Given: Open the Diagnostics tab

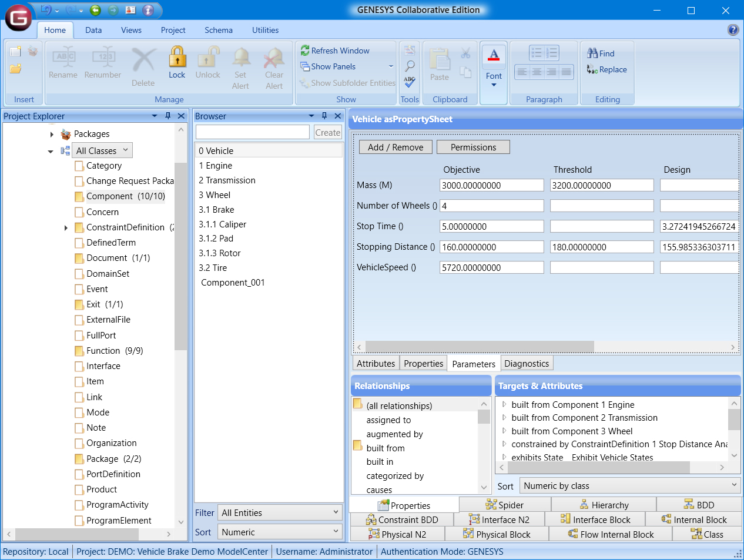Looking at the screenshot, I should coord(527,363).
